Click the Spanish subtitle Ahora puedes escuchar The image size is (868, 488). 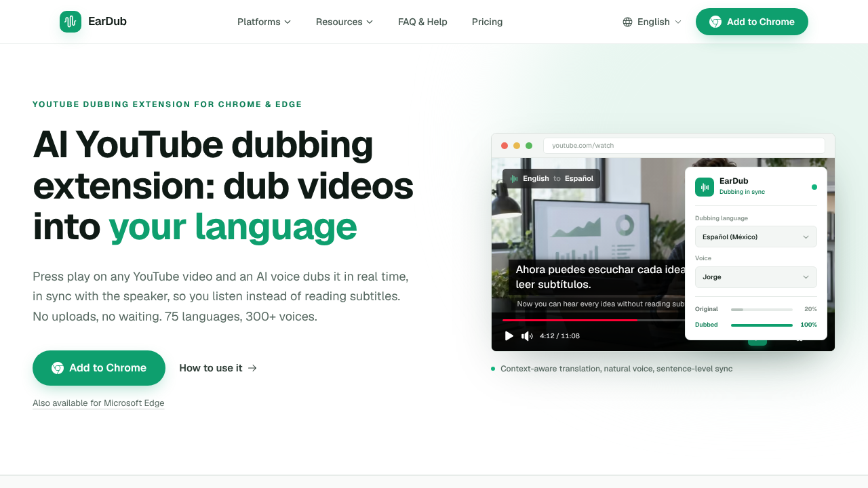[x=597, y=277]
